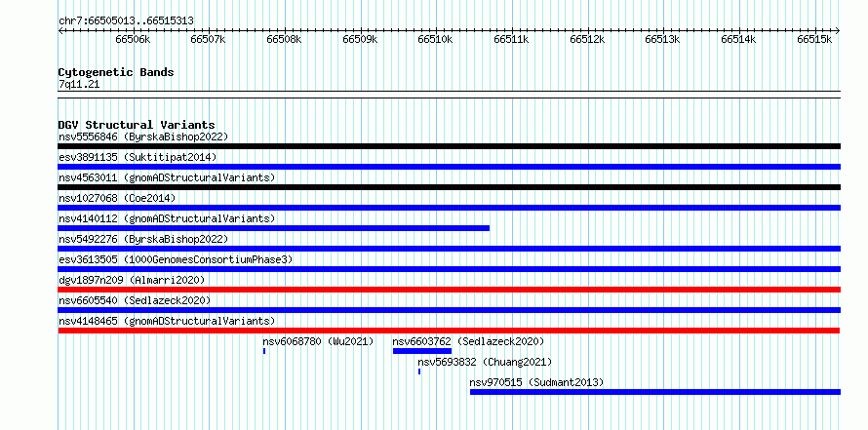The height and width of the screenshot is (430, 868).
Task: Click the blue esv3613505 variant bar
Action: tap(449, 269)
